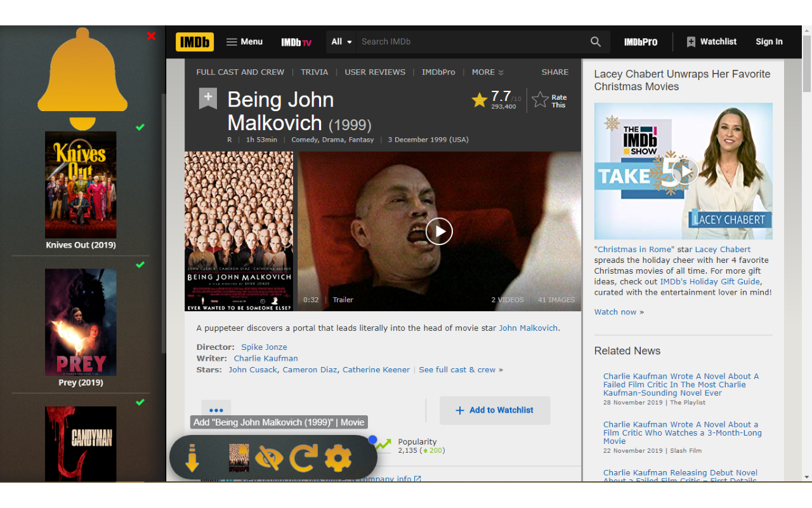This screenshot has width=812, height=508.
Task: Open the Lacey Chabert name link
Action: click(x=723, y=250)
